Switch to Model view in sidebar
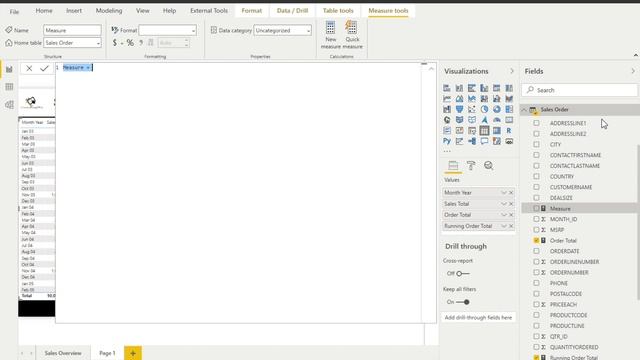The width and height of the screenshot is (640, 360). coord(9,105)
